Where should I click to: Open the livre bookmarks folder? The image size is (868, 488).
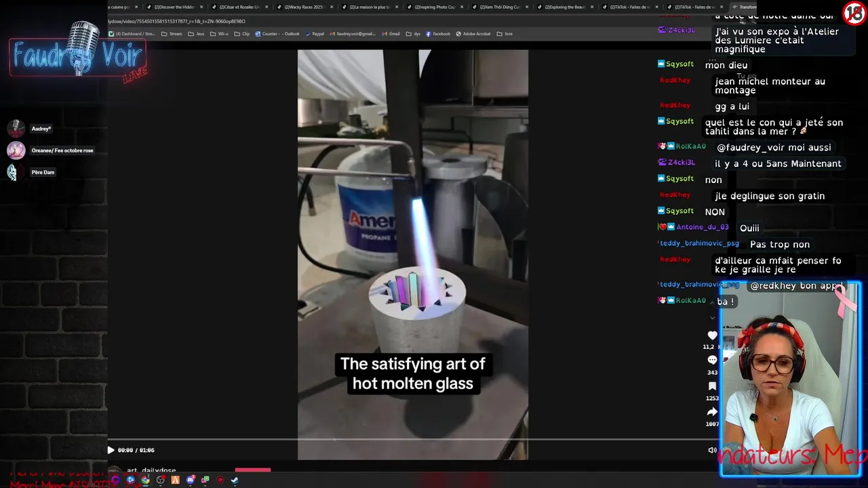[x=505, y=34]
